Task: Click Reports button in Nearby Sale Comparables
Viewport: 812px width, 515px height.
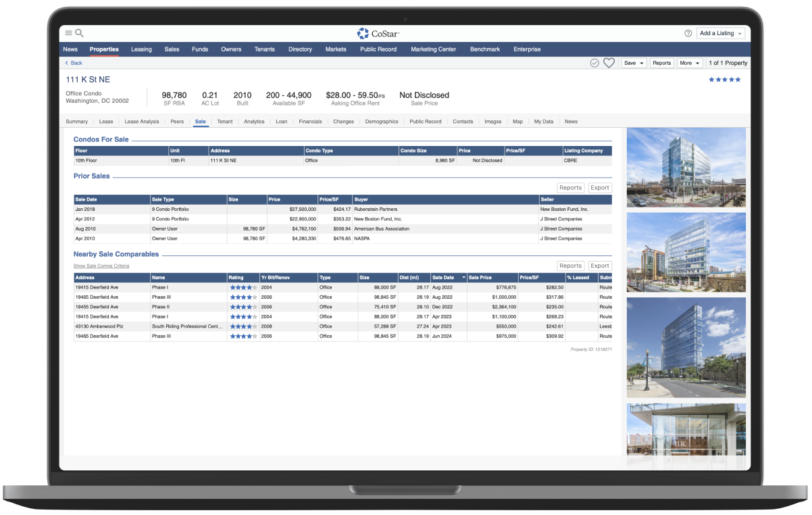Action: [x=570, y=266]
